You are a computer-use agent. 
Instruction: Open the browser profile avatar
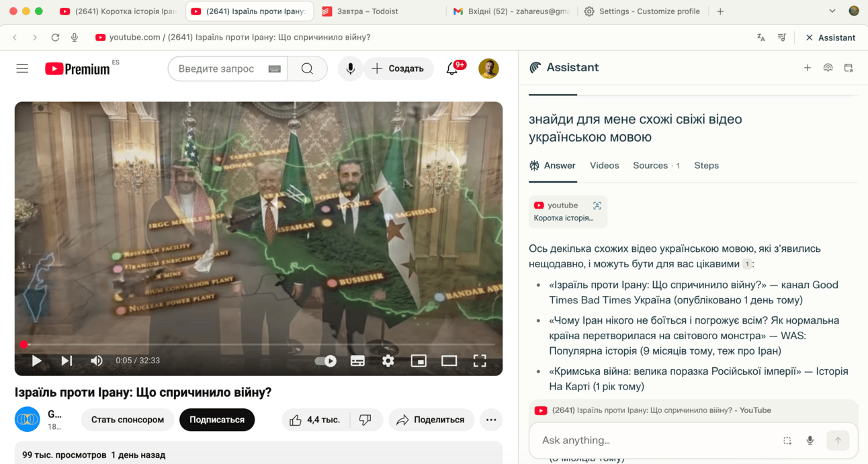854,11
